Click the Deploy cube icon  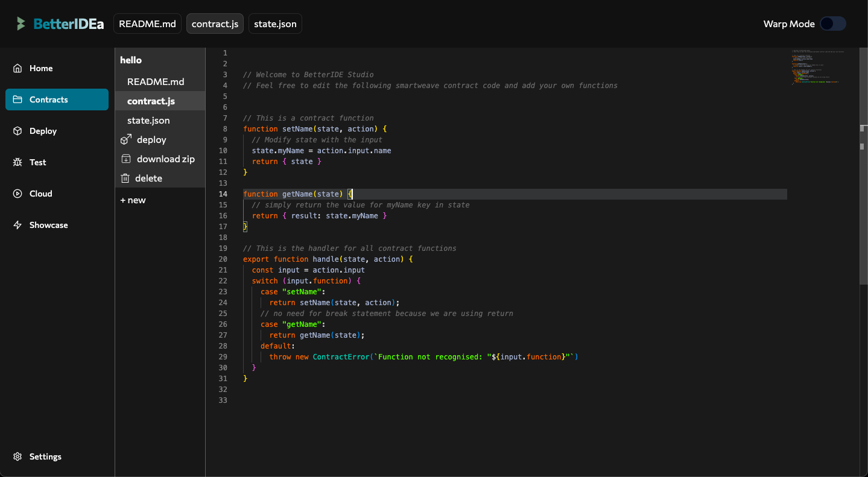click(17, 131)
